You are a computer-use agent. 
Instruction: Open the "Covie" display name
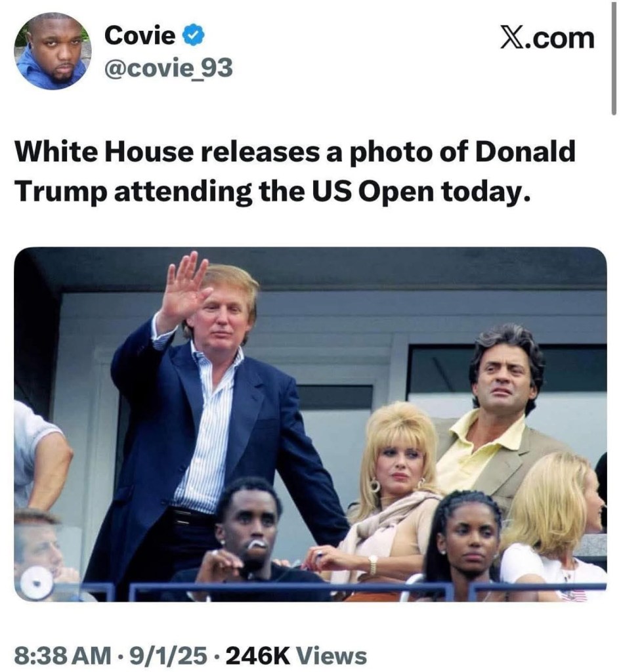[x=140, y=35]
